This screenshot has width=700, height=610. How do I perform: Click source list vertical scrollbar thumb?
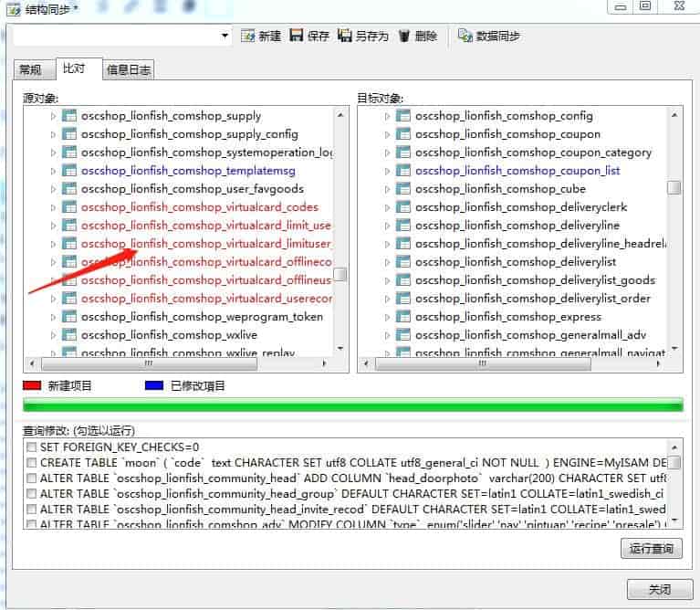click(340, 274)
